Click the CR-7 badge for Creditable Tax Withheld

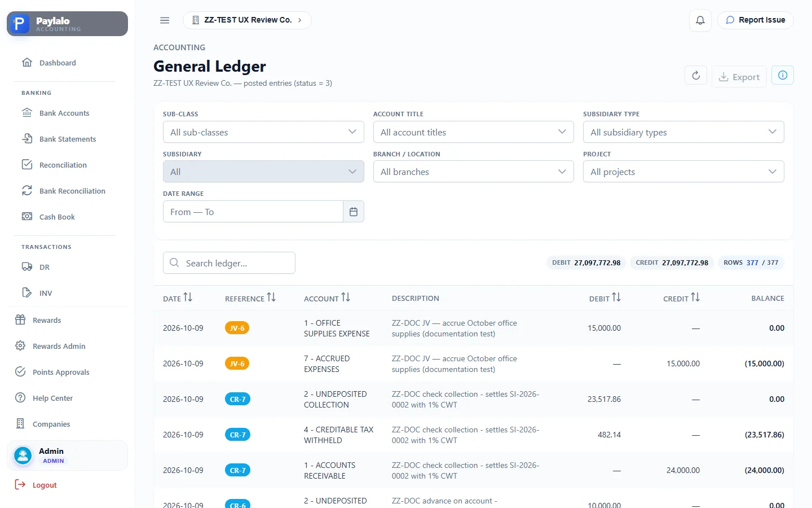237,435
